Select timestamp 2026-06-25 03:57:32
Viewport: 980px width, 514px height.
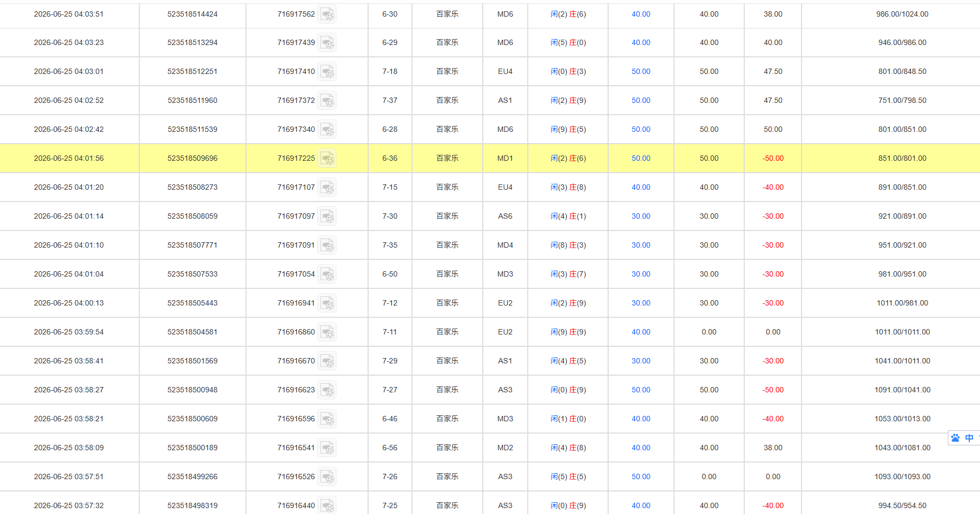click(x=69, y=505)
